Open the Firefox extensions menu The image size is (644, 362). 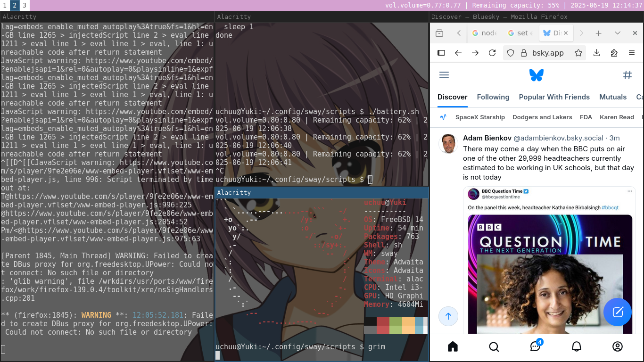614,53
